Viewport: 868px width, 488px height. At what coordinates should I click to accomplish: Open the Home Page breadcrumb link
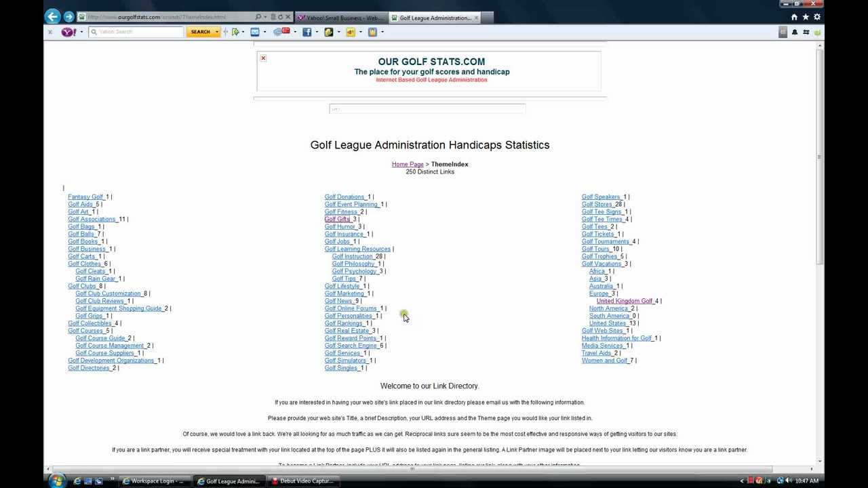(x=408, y=164)
